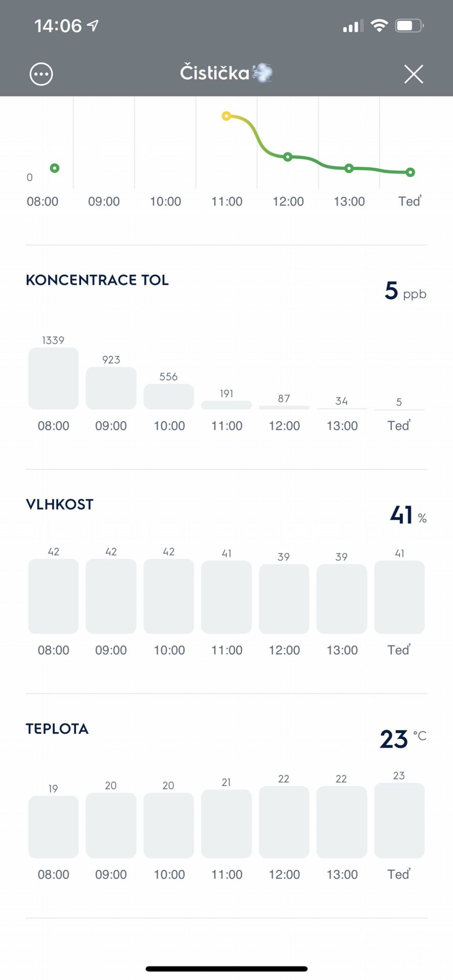The width and height of the screenshot is (453, 980).
Task: Tap the wind emoji beside Čistička title
Action: tap(262, 73)
